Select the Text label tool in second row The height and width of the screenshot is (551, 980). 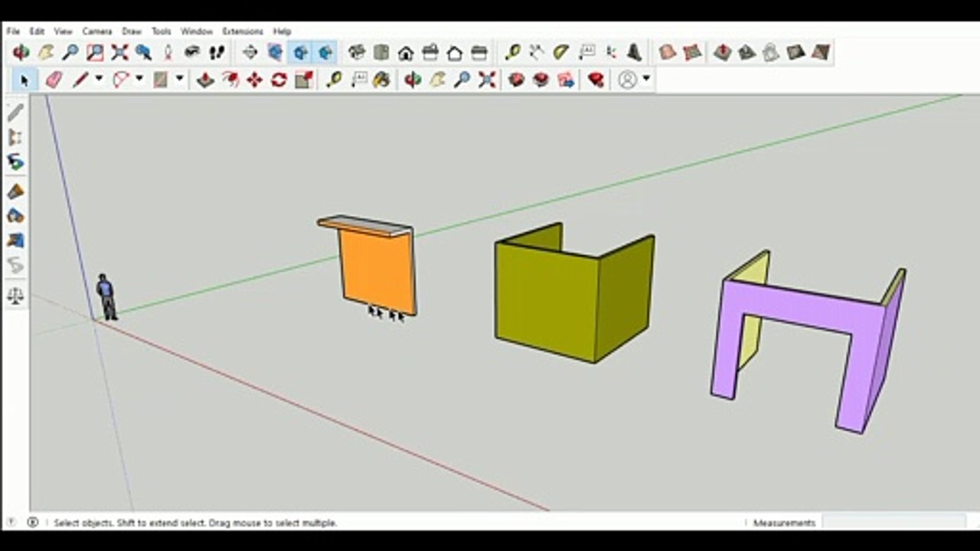click(358, 80)
